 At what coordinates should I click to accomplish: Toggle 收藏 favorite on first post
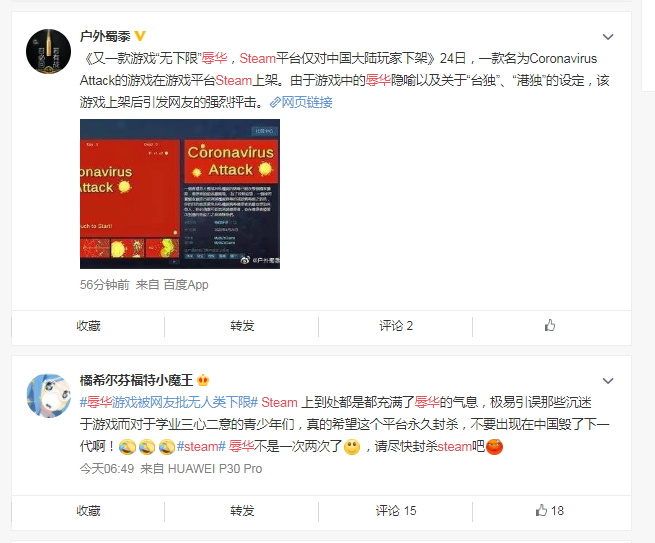point(89,326)
